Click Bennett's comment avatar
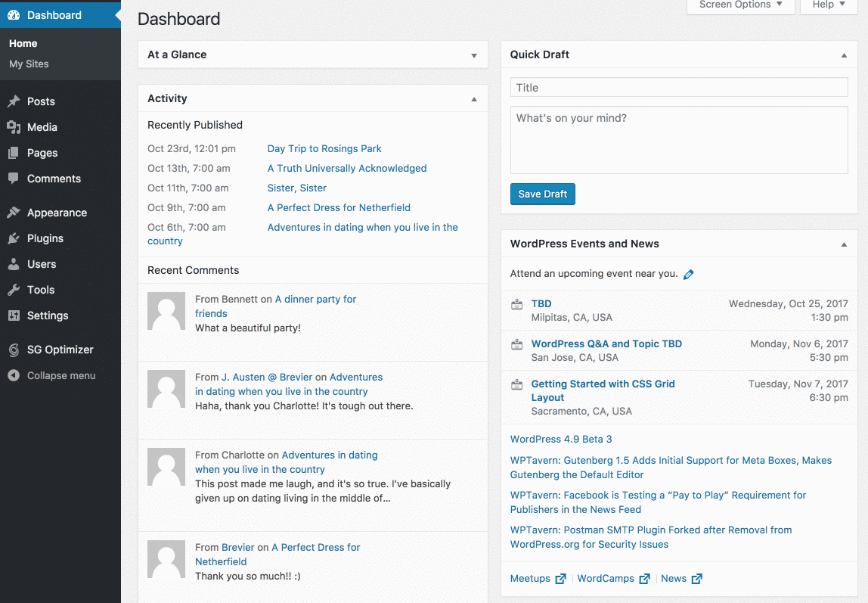868x603 pixels. click(x=166, y=311)
